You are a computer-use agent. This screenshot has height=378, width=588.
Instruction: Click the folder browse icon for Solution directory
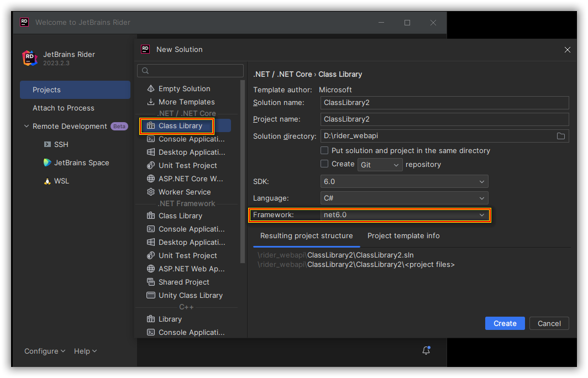pos(560,136)
